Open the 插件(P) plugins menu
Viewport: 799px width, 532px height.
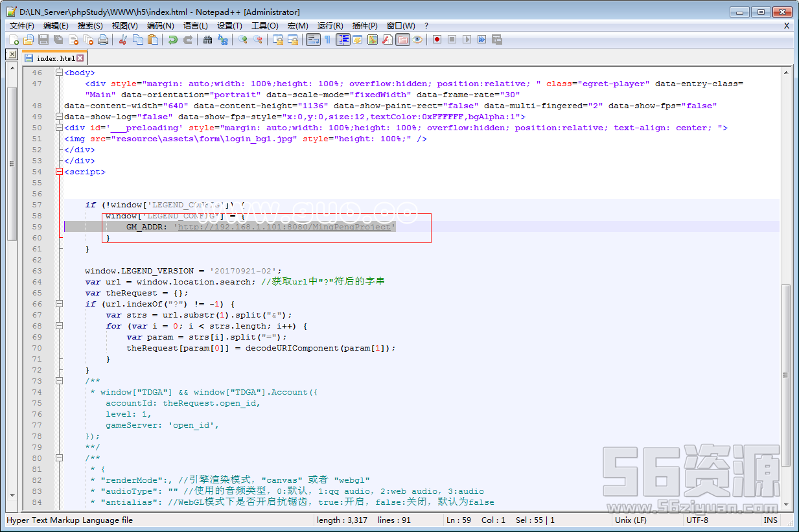pos(365,25)
